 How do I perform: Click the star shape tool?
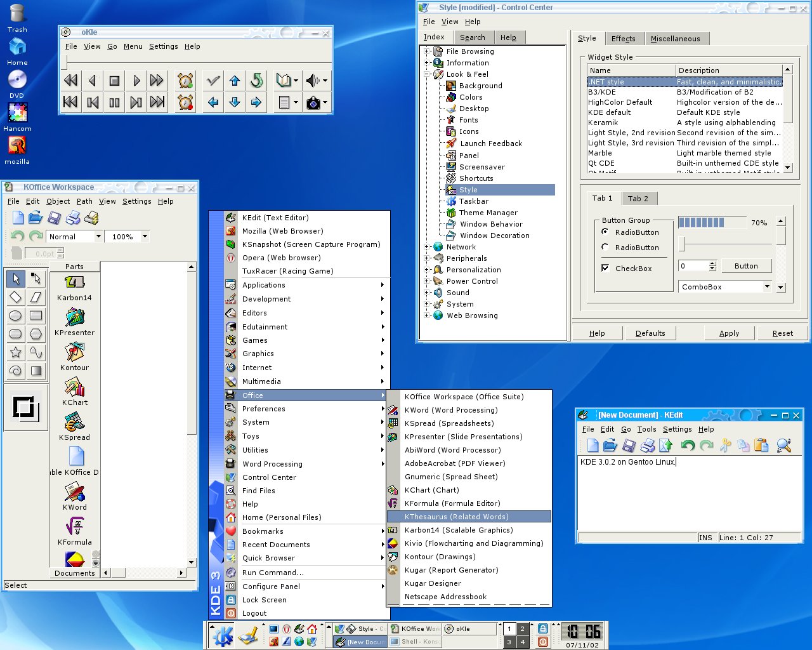point(16,352)
